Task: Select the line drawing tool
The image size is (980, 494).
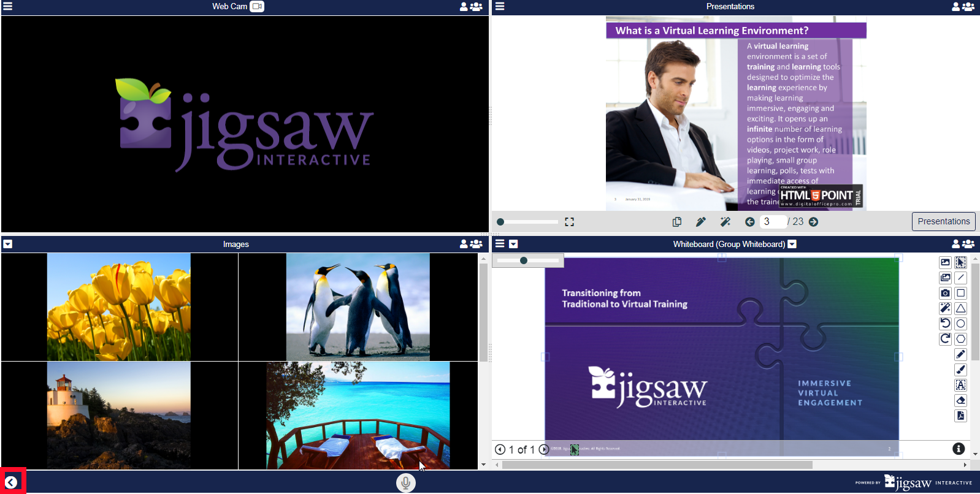Action: (960, 278)
